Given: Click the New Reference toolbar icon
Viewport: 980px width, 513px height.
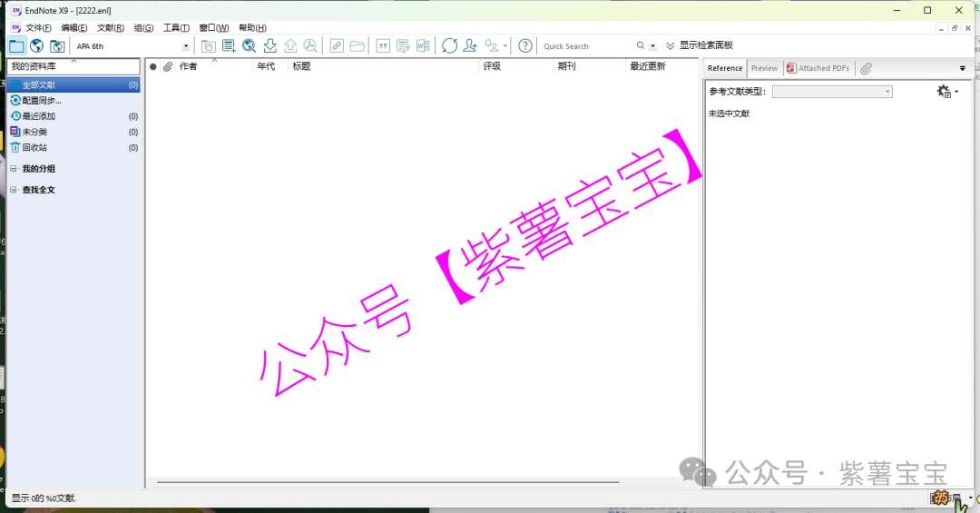Looking at the screenshot, I should [x=229, y=45].
